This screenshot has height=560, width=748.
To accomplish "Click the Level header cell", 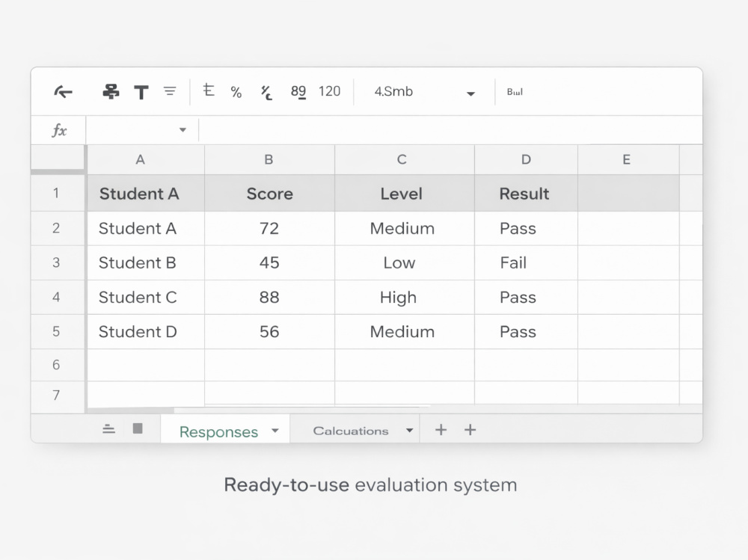I will point(405,194).
